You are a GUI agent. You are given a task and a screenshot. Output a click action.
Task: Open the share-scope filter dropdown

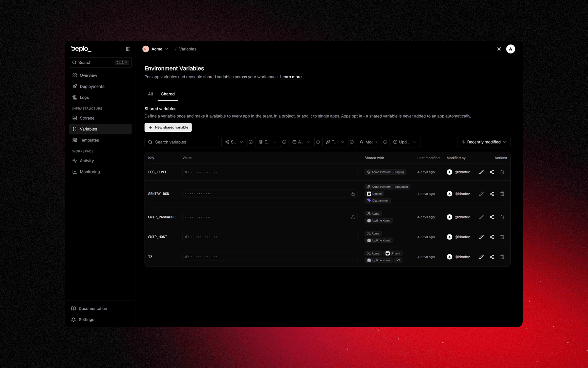coord(234,142)
